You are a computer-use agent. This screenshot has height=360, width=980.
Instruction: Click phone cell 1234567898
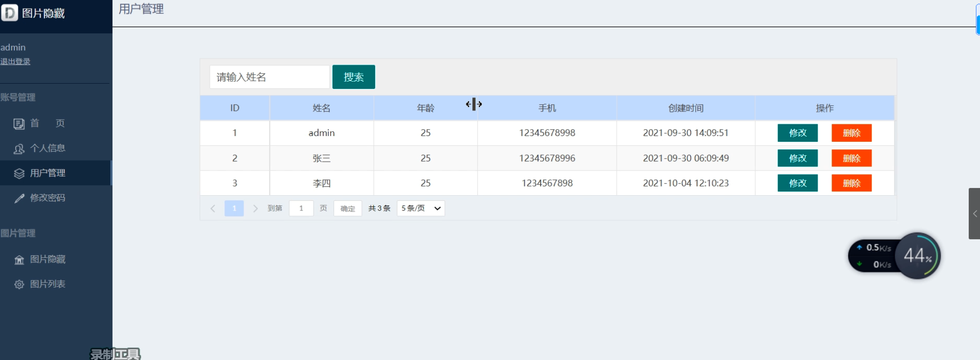[x=547, y=183]
